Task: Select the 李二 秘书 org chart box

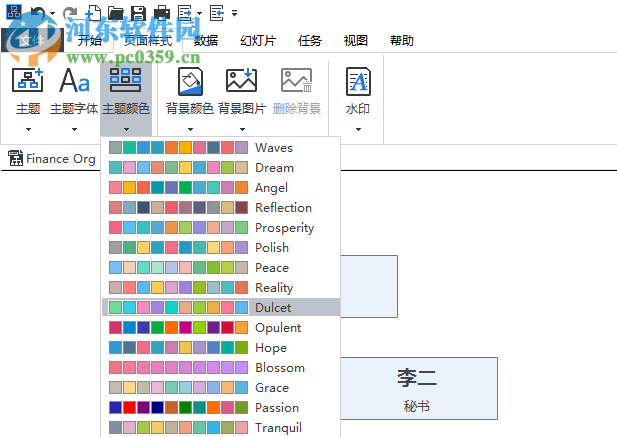Action: click(419, 388)
